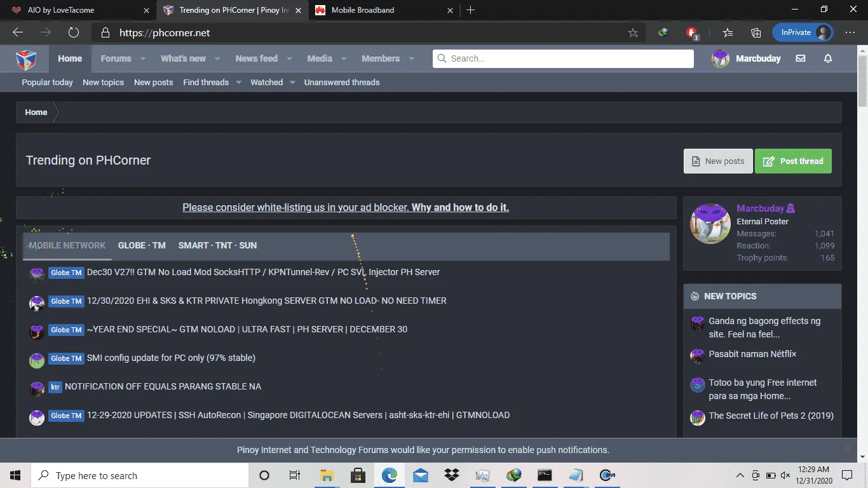Switch to SMART · TNT · SUN tab
Screen dimensions: 868x488
coord(218,245)
